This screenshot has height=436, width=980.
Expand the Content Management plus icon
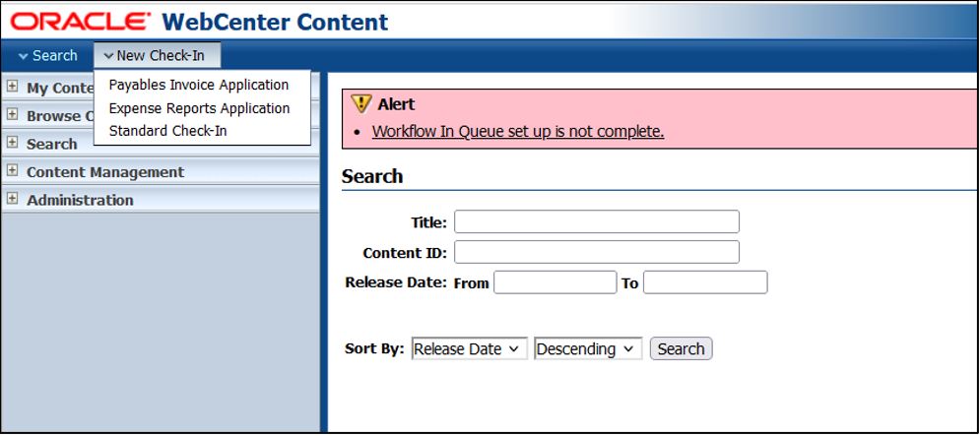(x=12, y=171)
